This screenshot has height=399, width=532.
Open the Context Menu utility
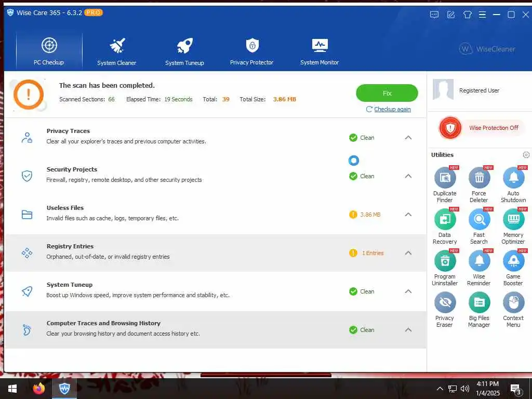tap(513, 310)
